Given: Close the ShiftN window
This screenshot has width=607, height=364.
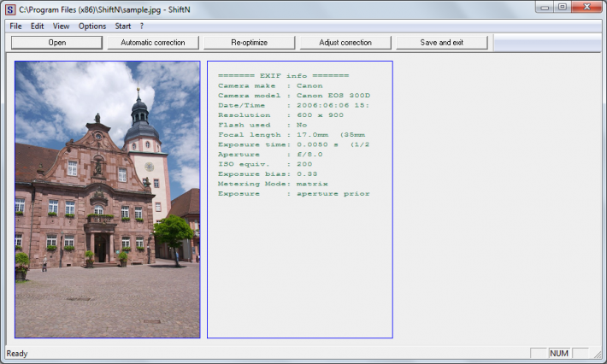Looking at the screenshot, I should 586,7.
